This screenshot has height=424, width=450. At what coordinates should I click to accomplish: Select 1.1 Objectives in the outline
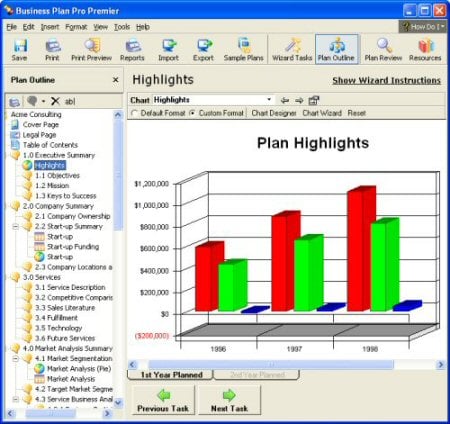[x=57, y=176]
